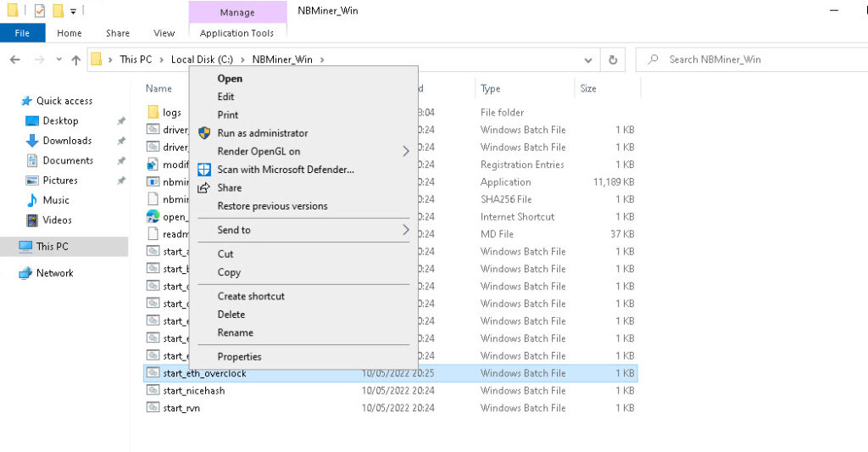Image resolution: width=868 pixels, height=452 pixels.
Task: Click the Quick Access Toolbar customize arrow
Action: click(x=73, y=11)
